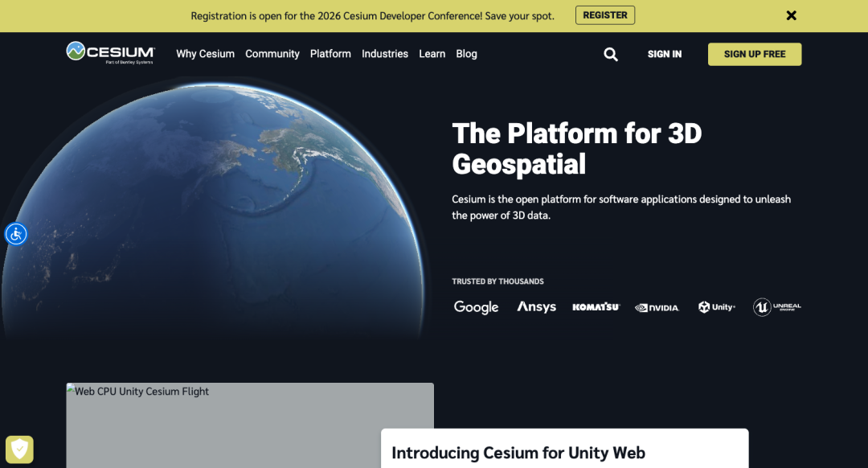Go to the Blog page
The height and width of the screenshot is (468, 868).
pyautogui.click(x=467, y=54)
